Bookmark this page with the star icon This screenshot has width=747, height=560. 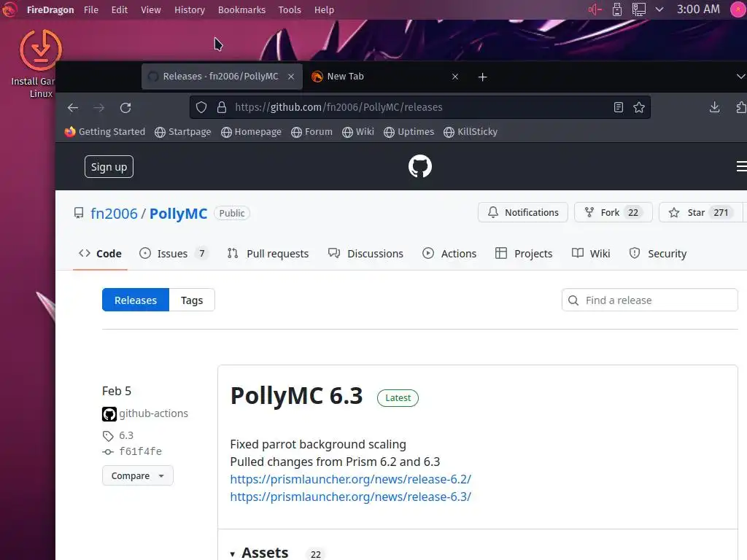(x=639, y=108)
